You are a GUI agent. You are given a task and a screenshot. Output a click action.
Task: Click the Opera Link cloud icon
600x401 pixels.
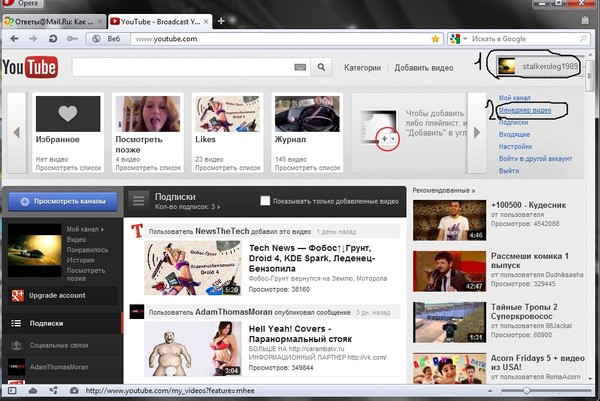pyautogui.click(x=33, y=391)
